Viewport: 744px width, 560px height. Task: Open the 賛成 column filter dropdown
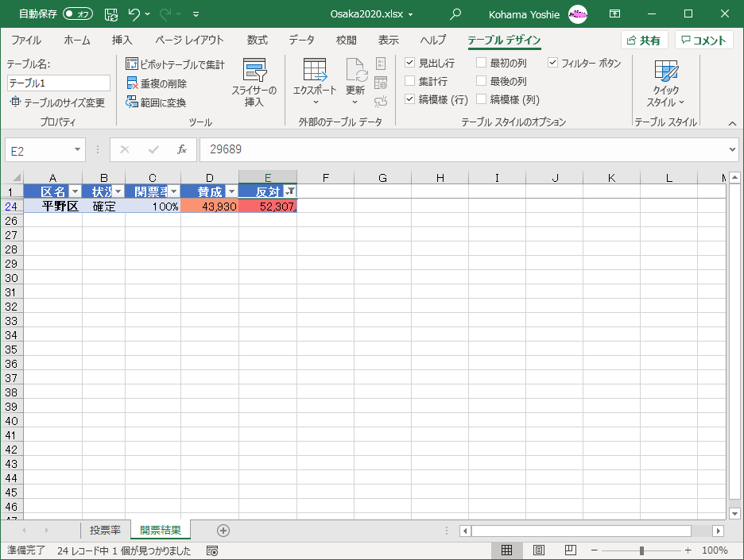click(231, 191)
